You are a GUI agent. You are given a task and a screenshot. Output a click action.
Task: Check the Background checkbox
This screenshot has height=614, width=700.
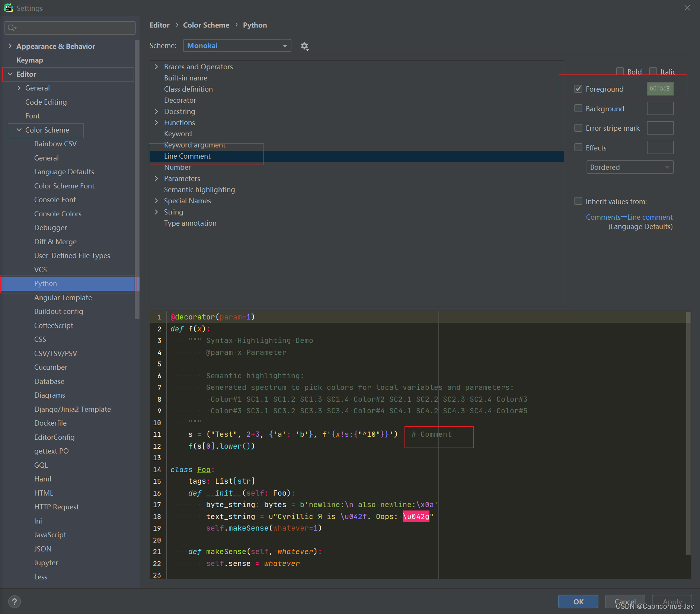point(578,108)
